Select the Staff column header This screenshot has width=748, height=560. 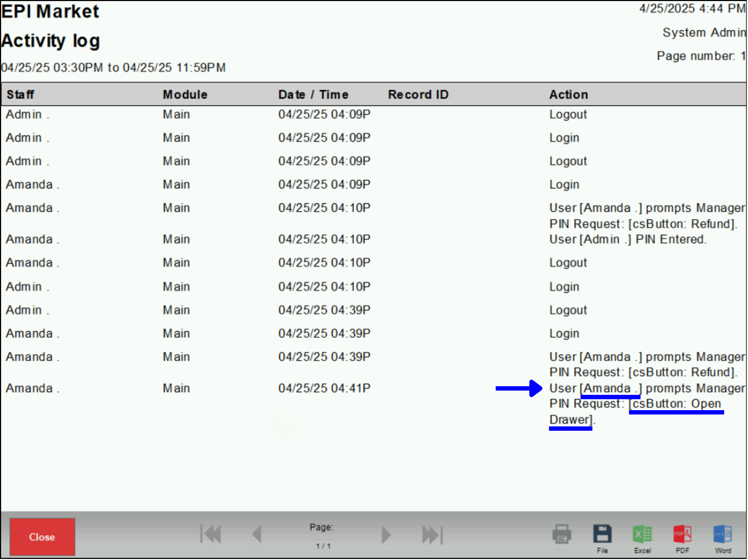(21, 95)
